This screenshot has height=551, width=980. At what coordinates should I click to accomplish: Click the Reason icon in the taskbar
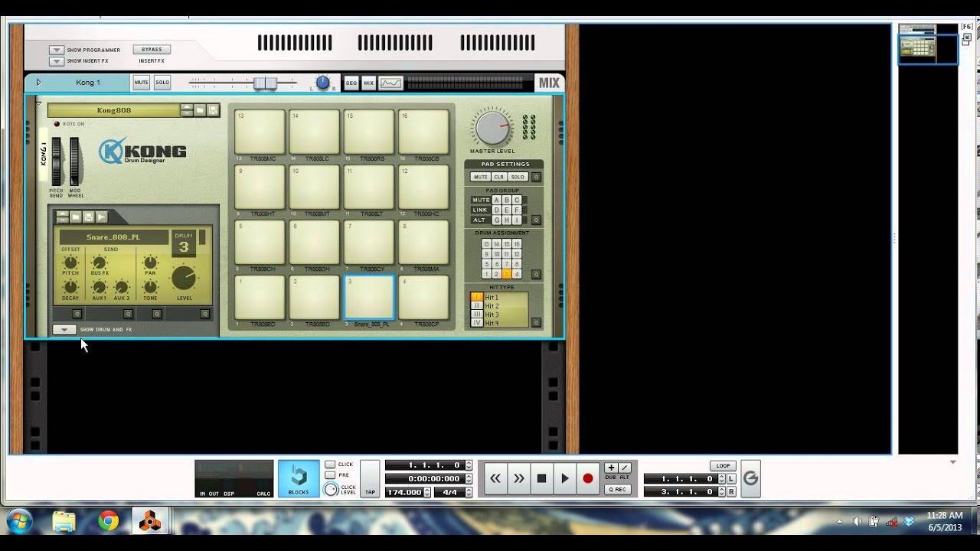click(150, 522)
